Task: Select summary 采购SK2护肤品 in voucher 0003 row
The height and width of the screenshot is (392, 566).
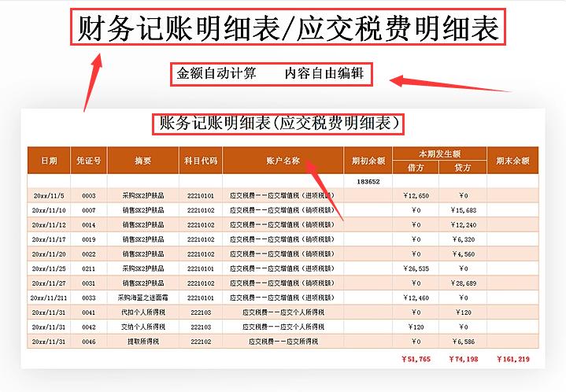Action: tap(143, 196)
